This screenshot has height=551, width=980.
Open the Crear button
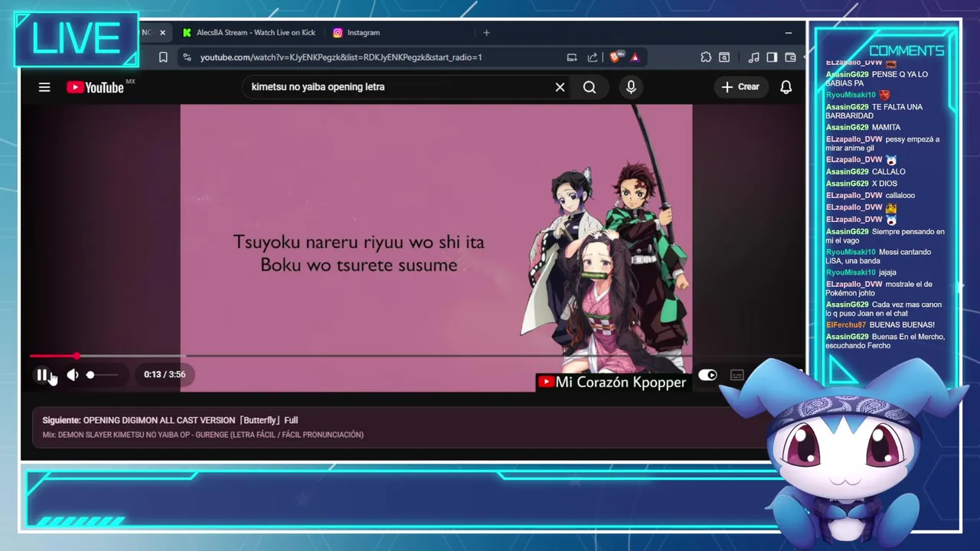tap(740, 87)
